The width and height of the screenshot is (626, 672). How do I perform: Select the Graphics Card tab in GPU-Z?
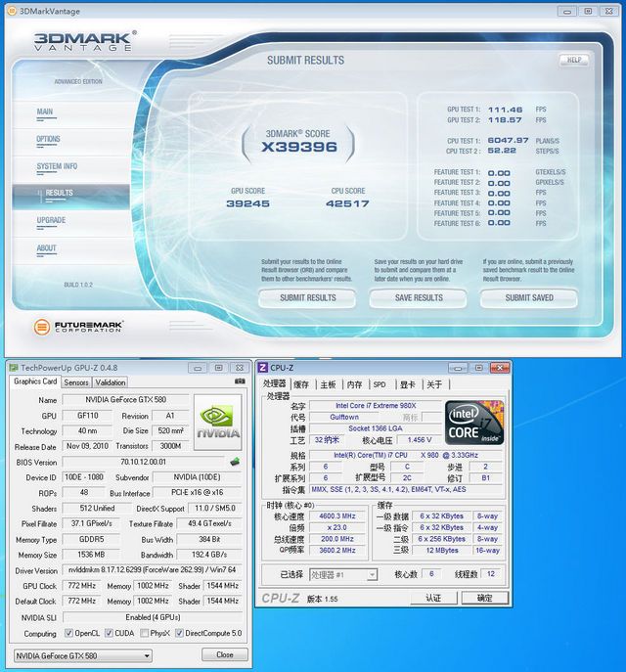pos(35,381)
